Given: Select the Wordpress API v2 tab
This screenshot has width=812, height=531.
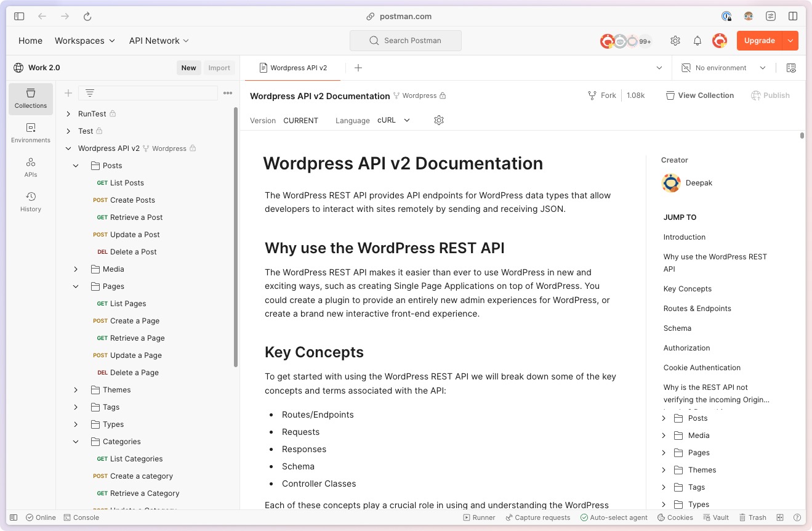Looking at the screenshot, I should (x=293, y=68).
